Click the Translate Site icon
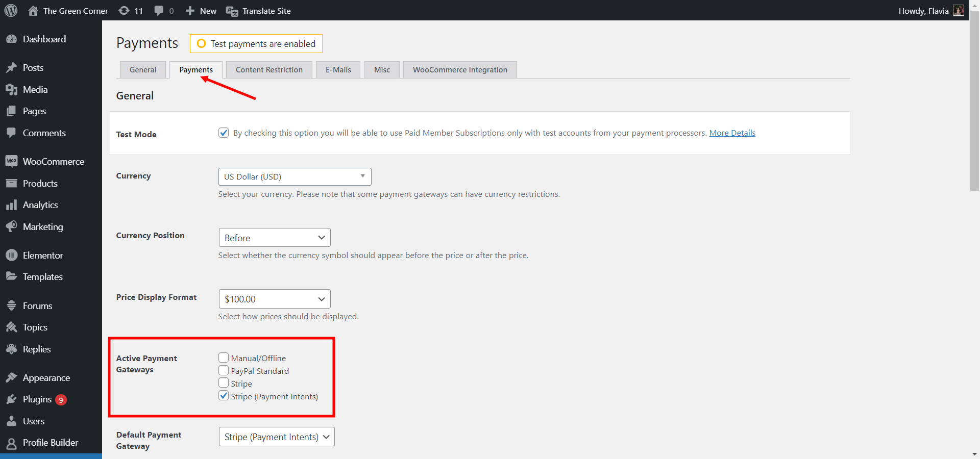 (x=232, y=11)
